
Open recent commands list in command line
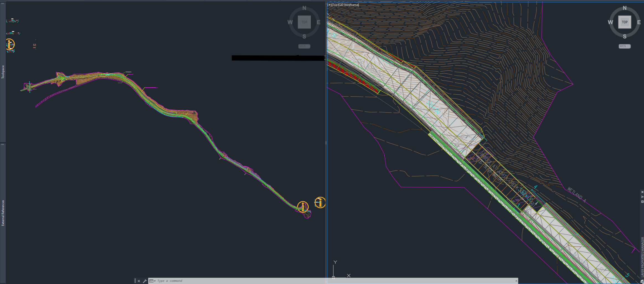[x=152, y=281]
